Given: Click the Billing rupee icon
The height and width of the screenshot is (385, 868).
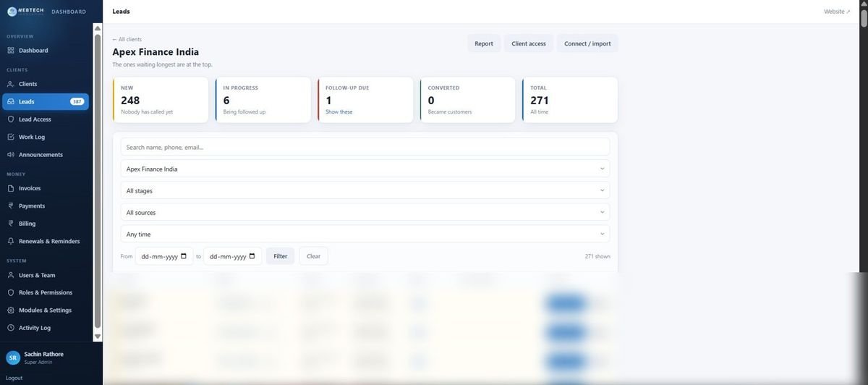Looking at the screenshot, I should (11, 224).
